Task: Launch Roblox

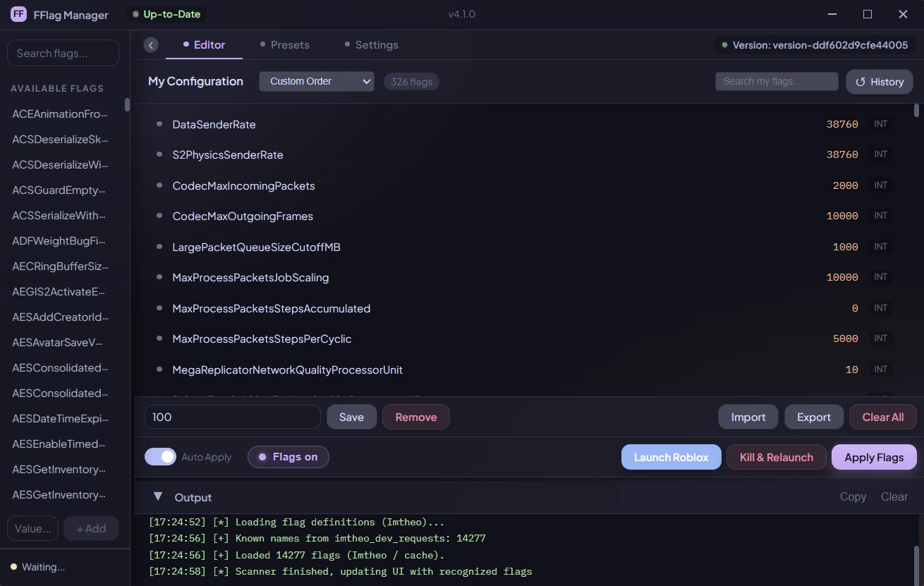Action: pyautogui.click(x=671, y=457)
